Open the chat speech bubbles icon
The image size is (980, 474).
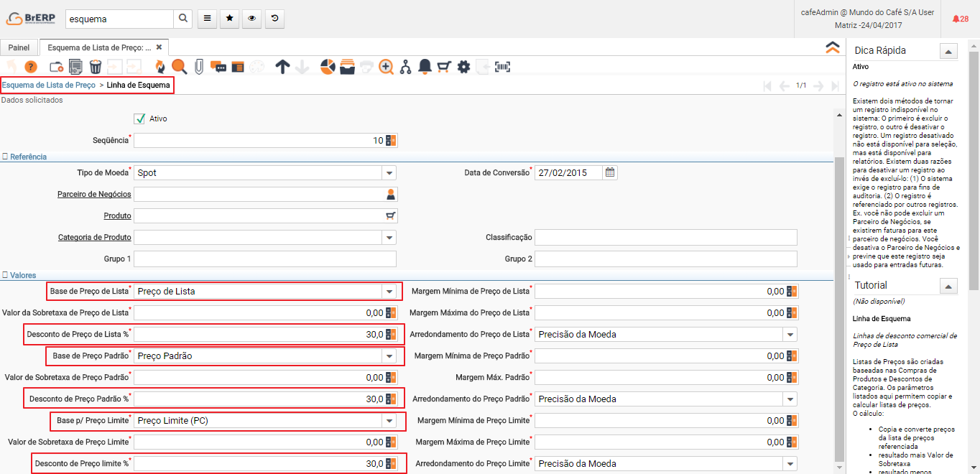point(218,67)
